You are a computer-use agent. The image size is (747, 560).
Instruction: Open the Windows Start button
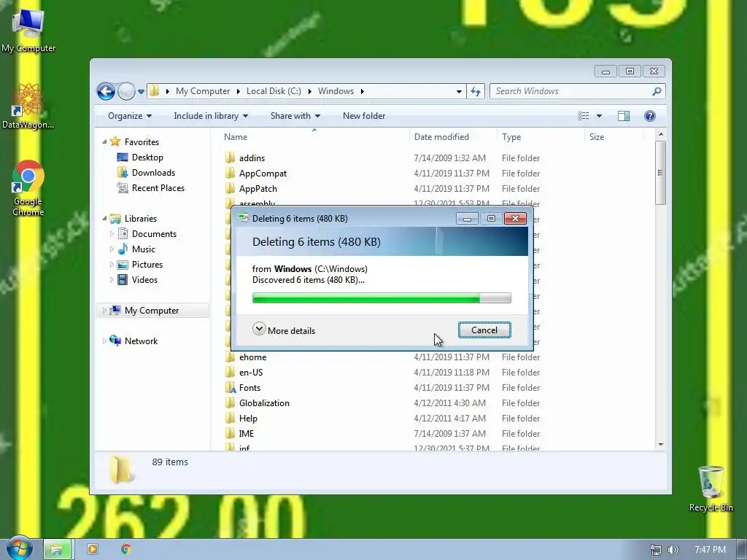(x=19, y=548)
